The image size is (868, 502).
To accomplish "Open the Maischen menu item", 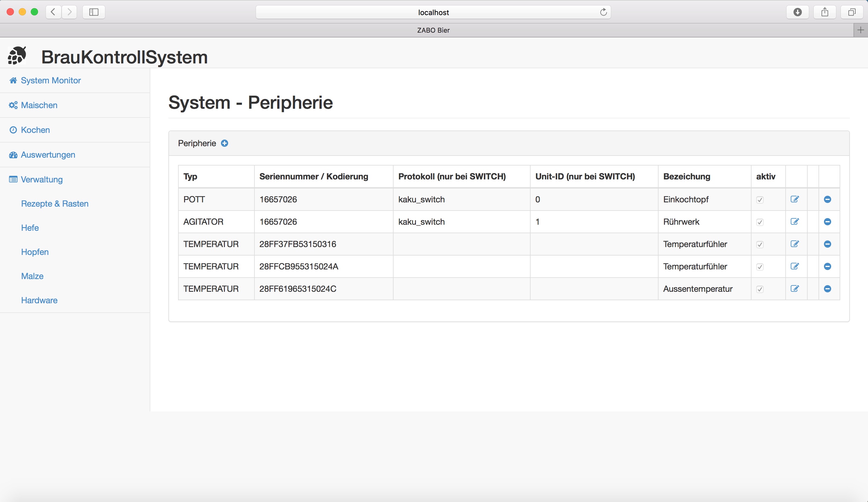I will coord(39,105).
